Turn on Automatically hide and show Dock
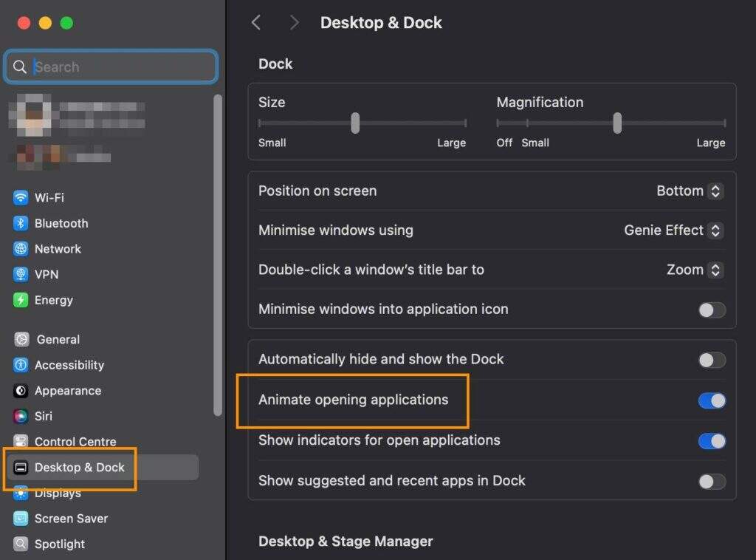Image resolution: width=756 pixels, height=560 pixels. tap(712, 360)
